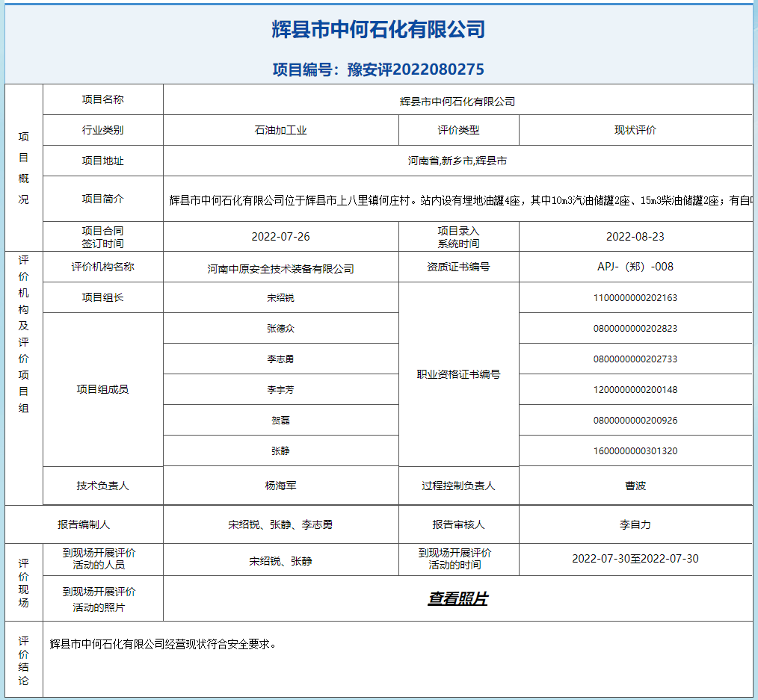The image size is (758, 700).
Task: Click member name 张静 in team list
Action: [281, 450]
